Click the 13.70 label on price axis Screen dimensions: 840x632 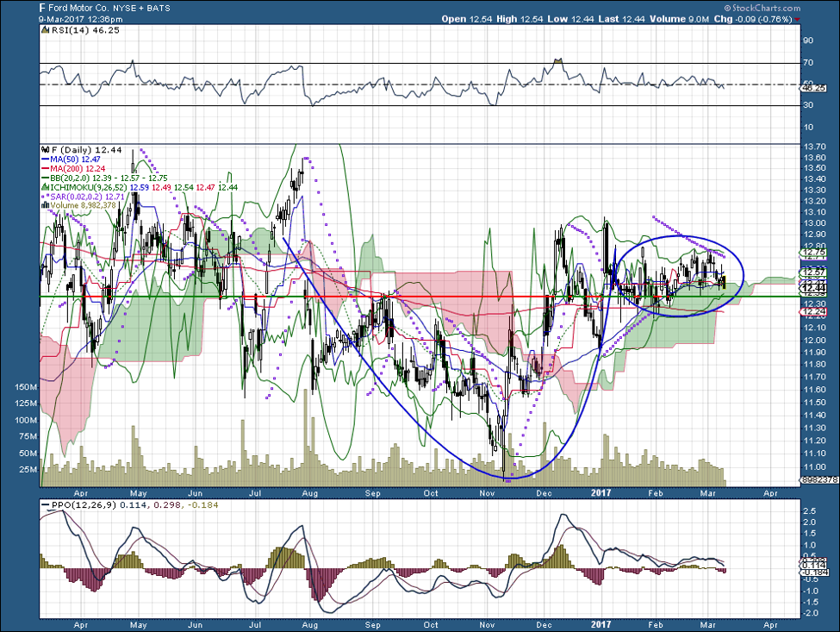click(813, 147)
